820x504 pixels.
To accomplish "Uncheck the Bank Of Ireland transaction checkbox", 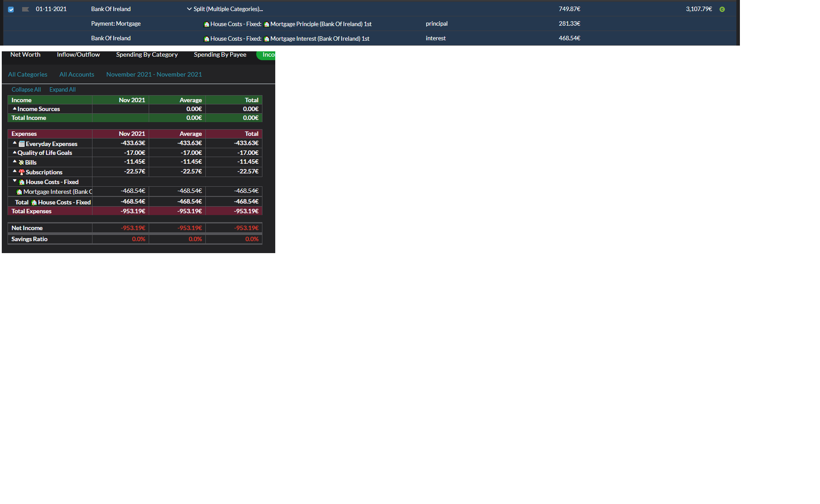I will pos(11,9).
